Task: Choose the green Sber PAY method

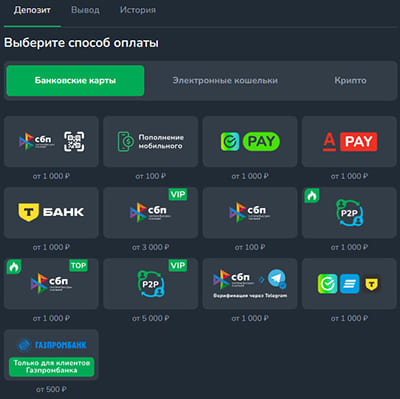Action: (250, 141)
